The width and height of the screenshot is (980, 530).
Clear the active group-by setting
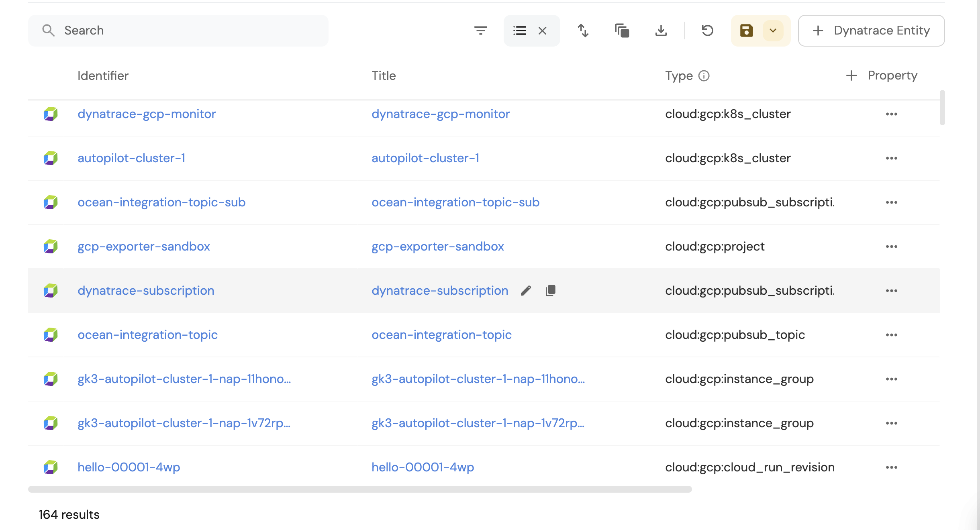pyautogui.click(x=542, y=31)
